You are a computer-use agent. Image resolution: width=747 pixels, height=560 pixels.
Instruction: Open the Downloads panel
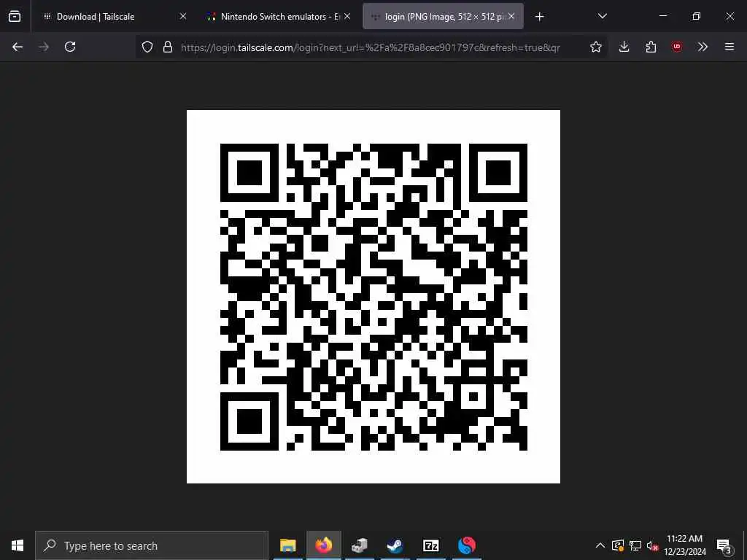coord(624,47)
